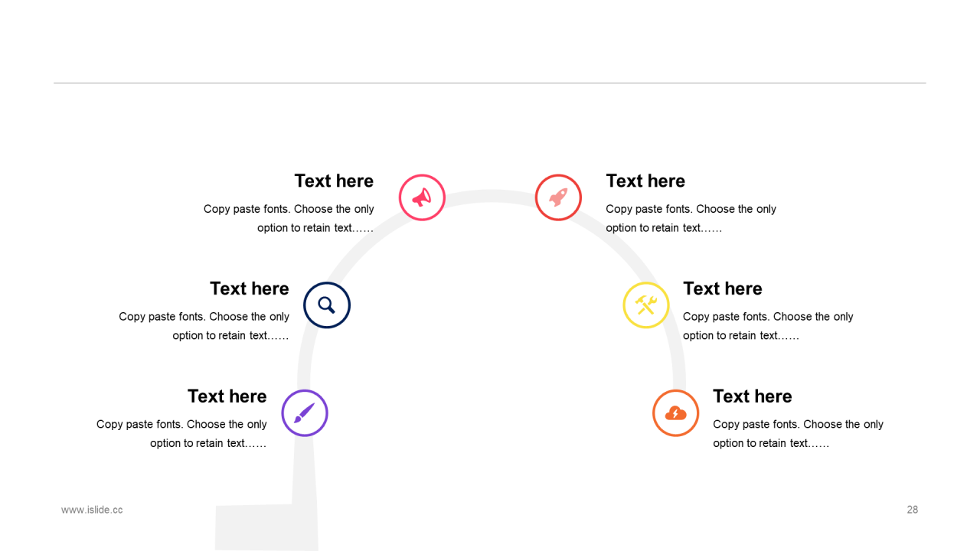Select "Text here" heading beside tools icon
Image resolution: width=980 pixels, height=551 pixels.
(x=723, y=289)
